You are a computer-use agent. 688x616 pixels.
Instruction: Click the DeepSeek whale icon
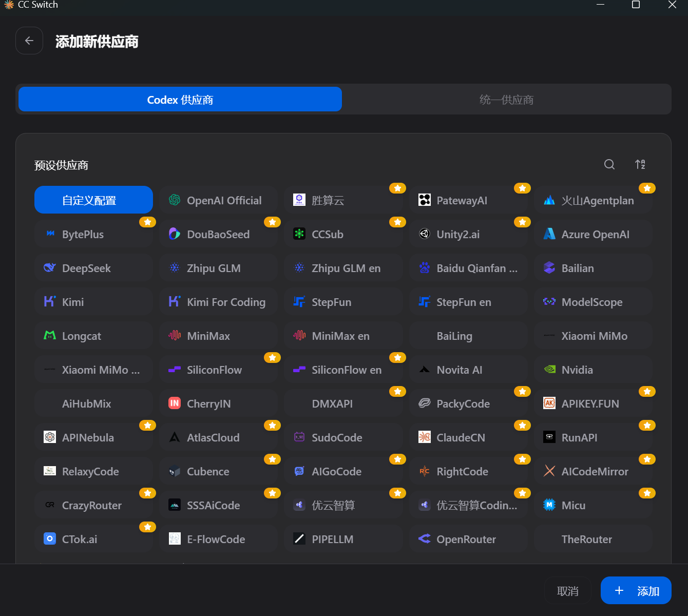point(50,267)
